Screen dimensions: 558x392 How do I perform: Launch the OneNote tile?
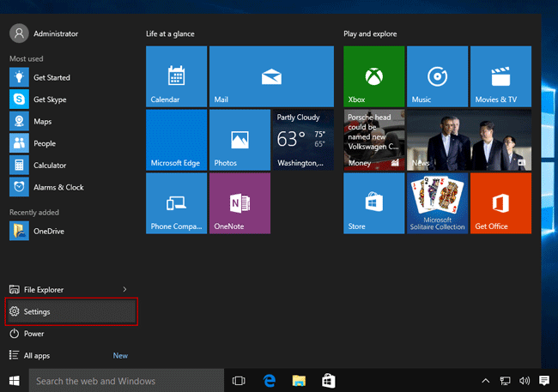[240, 203]
